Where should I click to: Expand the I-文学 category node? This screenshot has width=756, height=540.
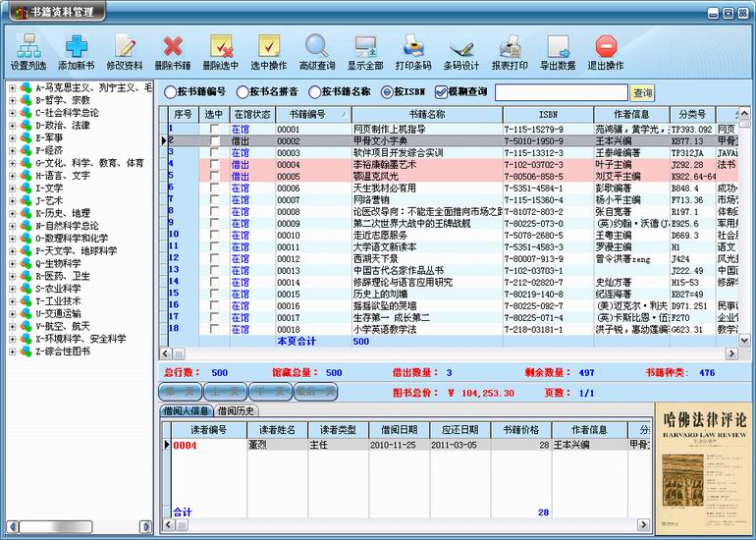click(13, 189)
